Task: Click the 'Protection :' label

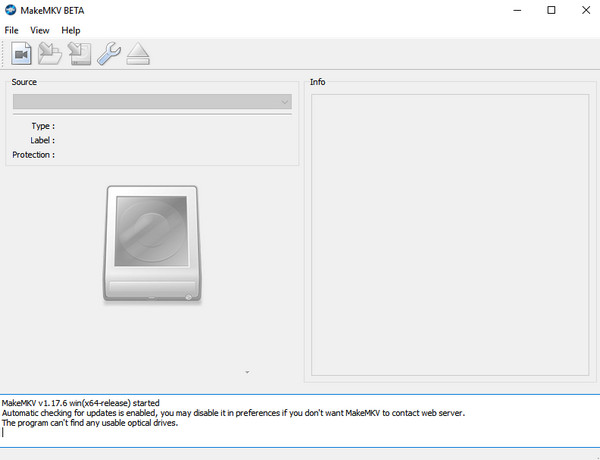Action: (x=34, y=155)
